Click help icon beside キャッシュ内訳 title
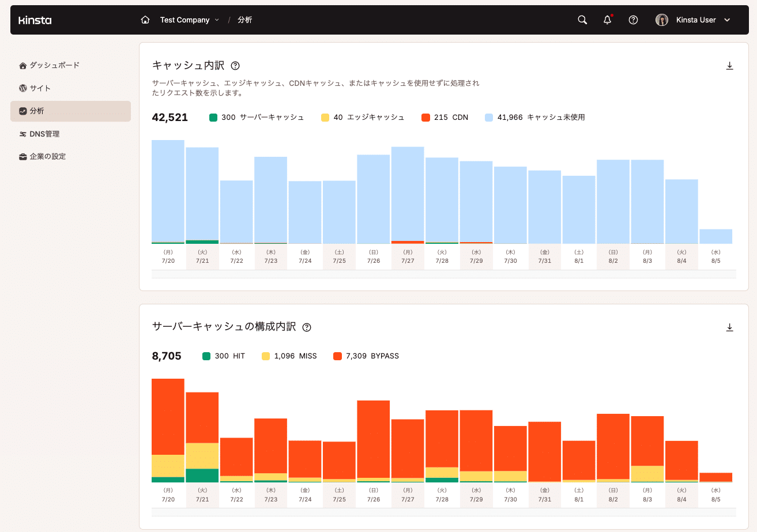 [x=235, y=66]
